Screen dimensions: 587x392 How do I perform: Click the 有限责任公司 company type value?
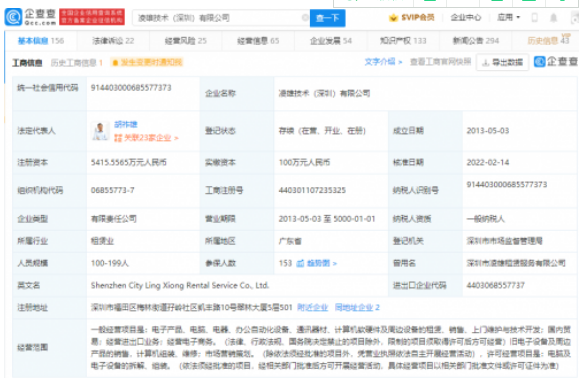tap(114, 219)
